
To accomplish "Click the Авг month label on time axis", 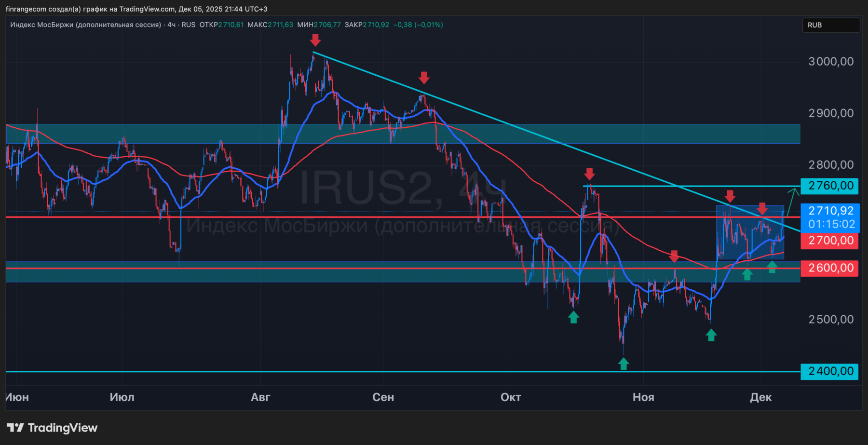I will [260, 397].
